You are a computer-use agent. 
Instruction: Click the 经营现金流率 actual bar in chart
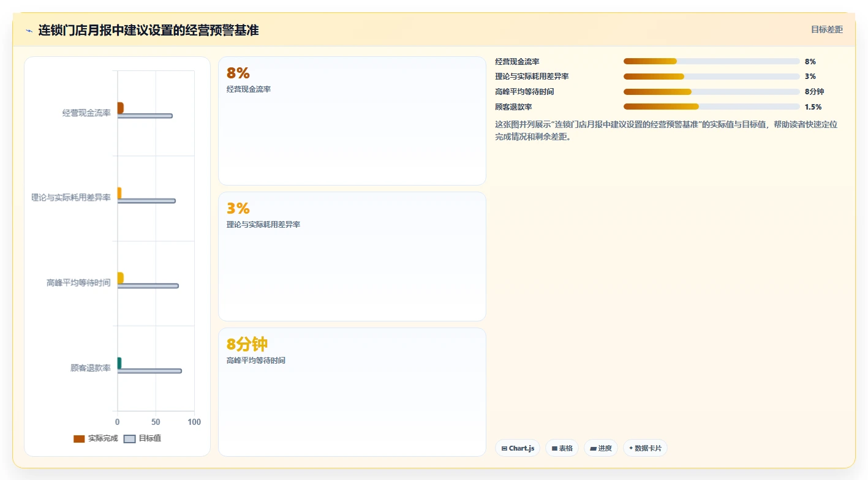coord(120,108)
